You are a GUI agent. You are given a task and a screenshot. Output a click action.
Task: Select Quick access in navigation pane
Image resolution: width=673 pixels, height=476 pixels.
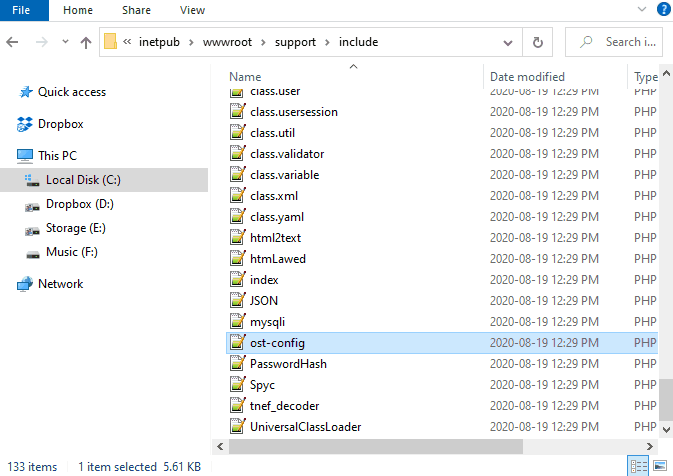72,92
